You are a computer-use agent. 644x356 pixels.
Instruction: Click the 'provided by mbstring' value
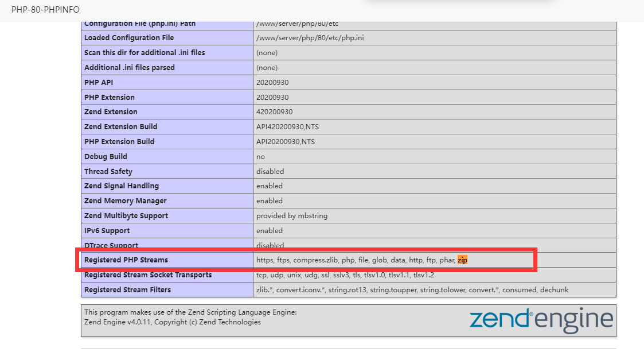[292, 216]
